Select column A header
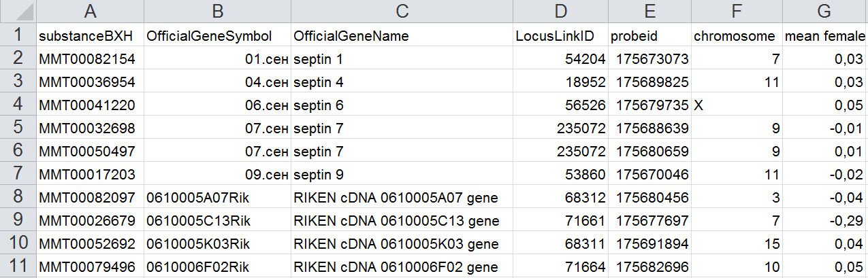This screenshot has height=278, width=868. click(x=89, y=11)
